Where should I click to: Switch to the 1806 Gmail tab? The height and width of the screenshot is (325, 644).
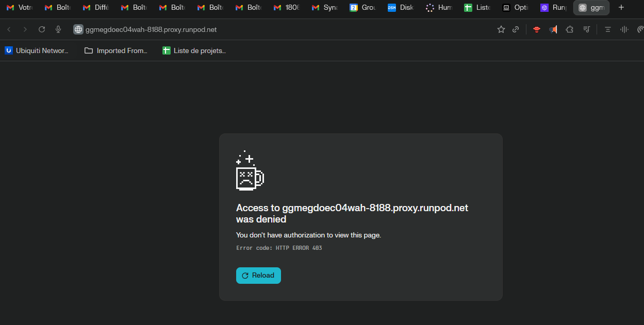click(x=286, y=8)
